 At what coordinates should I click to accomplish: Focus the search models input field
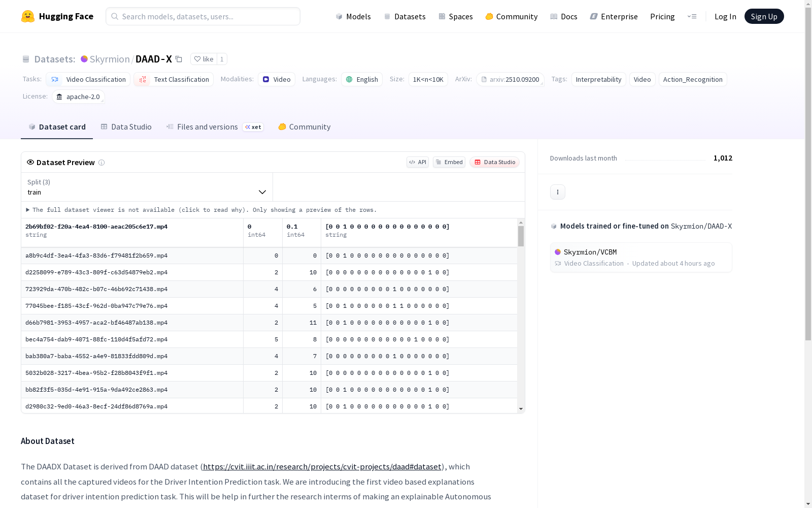(203, 16)
